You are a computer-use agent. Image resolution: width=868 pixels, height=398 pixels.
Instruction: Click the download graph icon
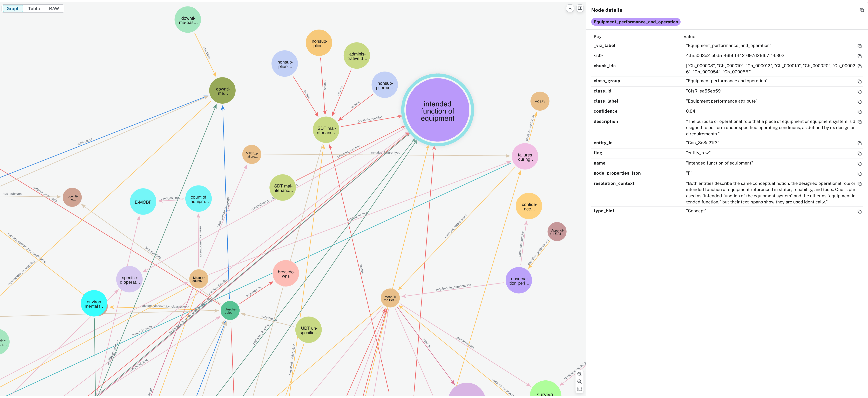point(570,8)
